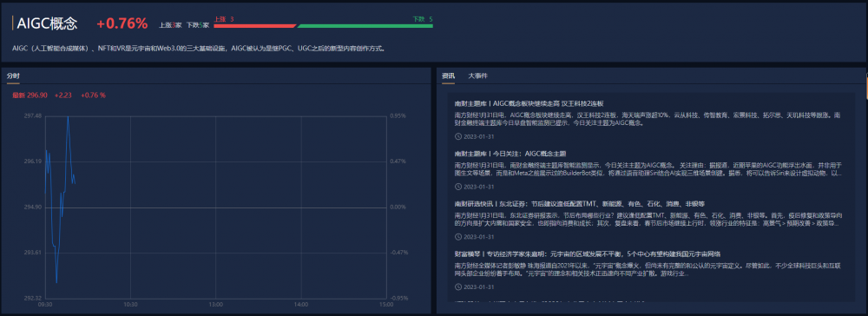The image size is (868, 316).
Task: Click the 下跌5家 falling count label
Action: [x=198, y=25]
